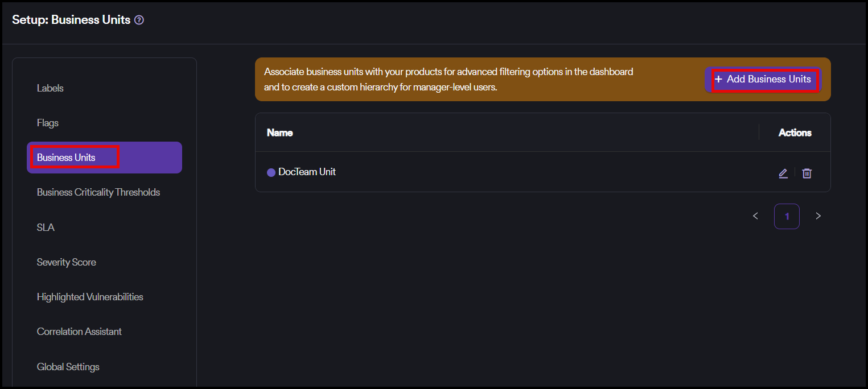The image size is (868, 389).
Task: Go to Highlighted Vulnerabilities section
Action: pos(90,297)
